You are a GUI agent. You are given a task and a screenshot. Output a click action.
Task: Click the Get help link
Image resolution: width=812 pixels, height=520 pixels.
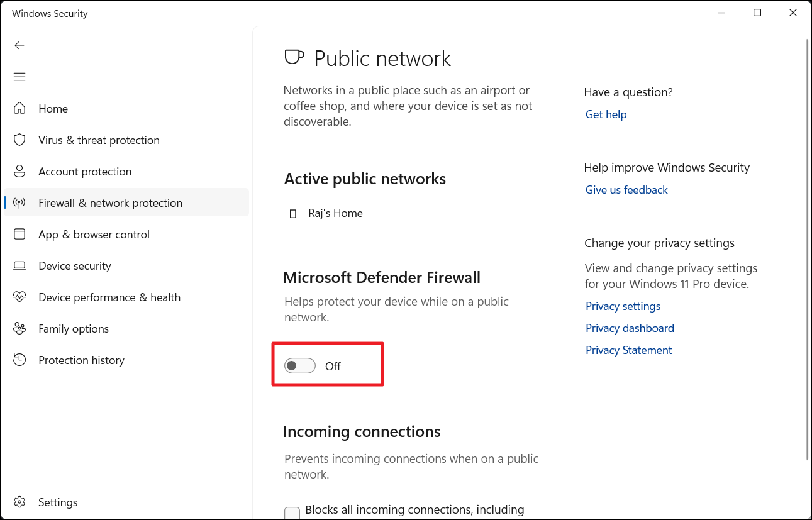point(606,114)
